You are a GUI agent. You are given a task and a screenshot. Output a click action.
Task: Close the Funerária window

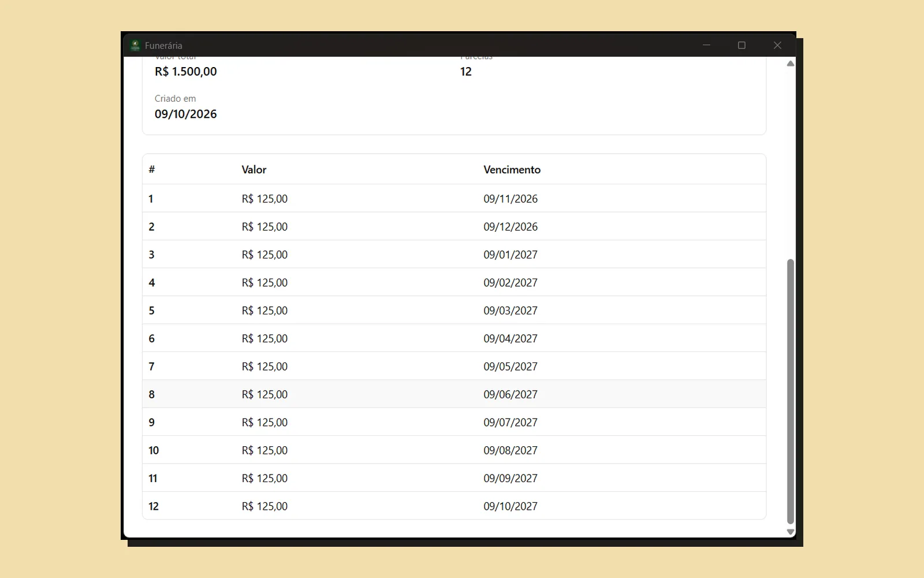pos(777,45)
